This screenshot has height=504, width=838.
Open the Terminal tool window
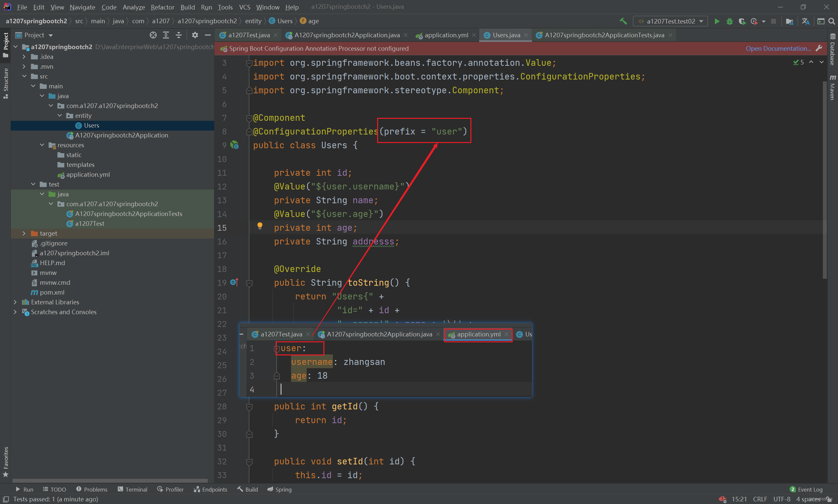pyautogui.click(x=133, y=489)
